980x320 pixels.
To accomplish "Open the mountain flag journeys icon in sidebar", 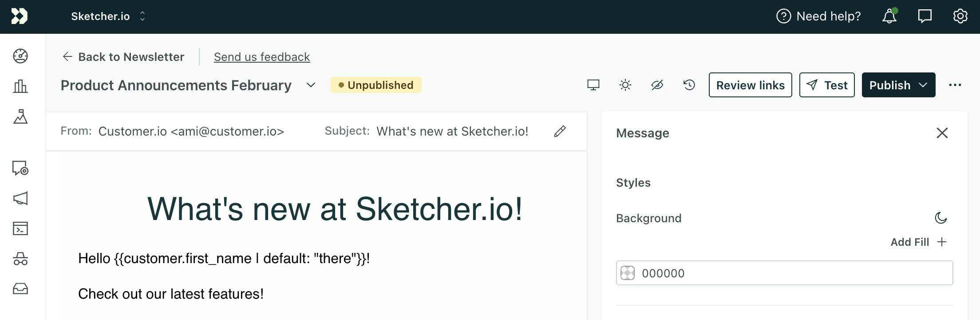I will (20, 116).
